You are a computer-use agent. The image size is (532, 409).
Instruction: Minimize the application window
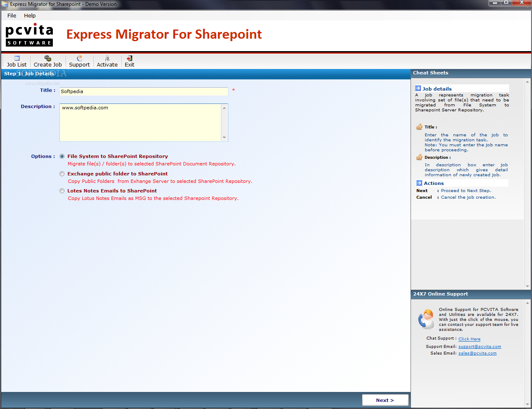click(x=495, y=3)
